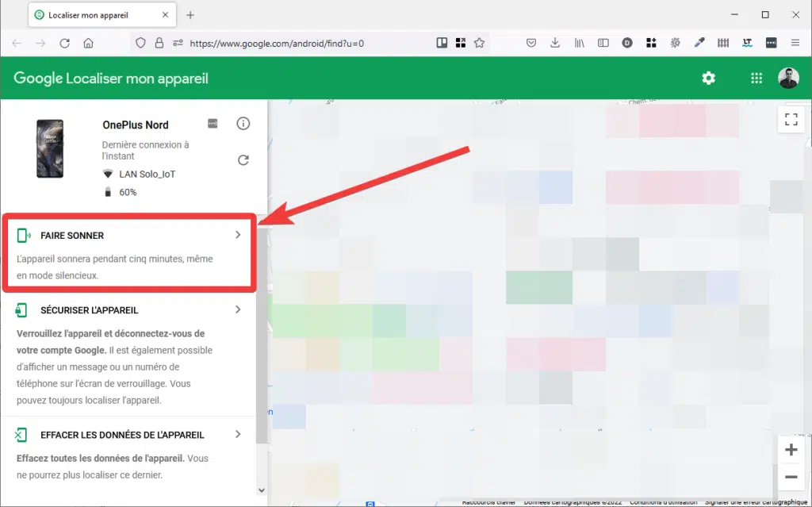This screenshot has width=812, height=507.
Task: Show site security padlock info
Action: click(x=159, y=44)
